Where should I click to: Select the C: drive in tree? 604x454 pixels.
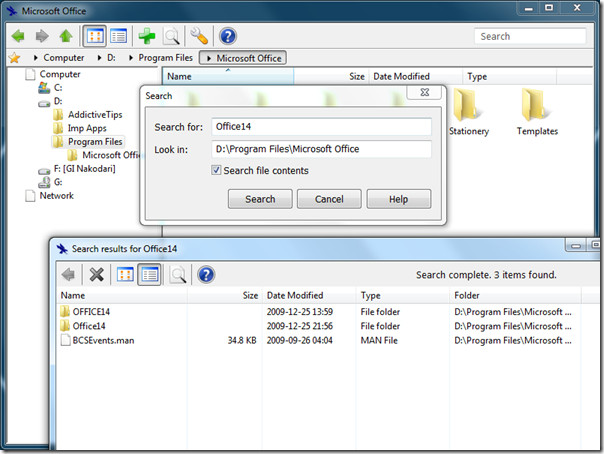tap(50, 88)
